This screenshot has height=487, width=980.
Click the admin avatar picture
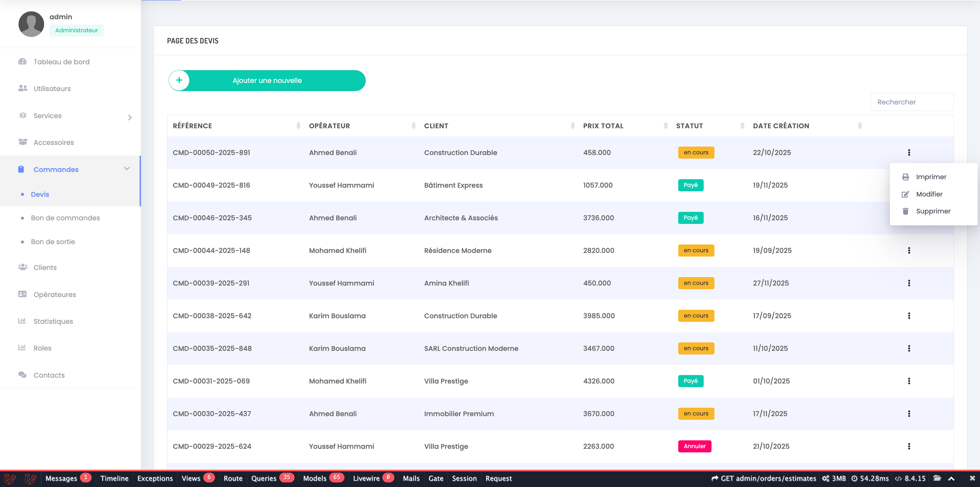[31, 24]
